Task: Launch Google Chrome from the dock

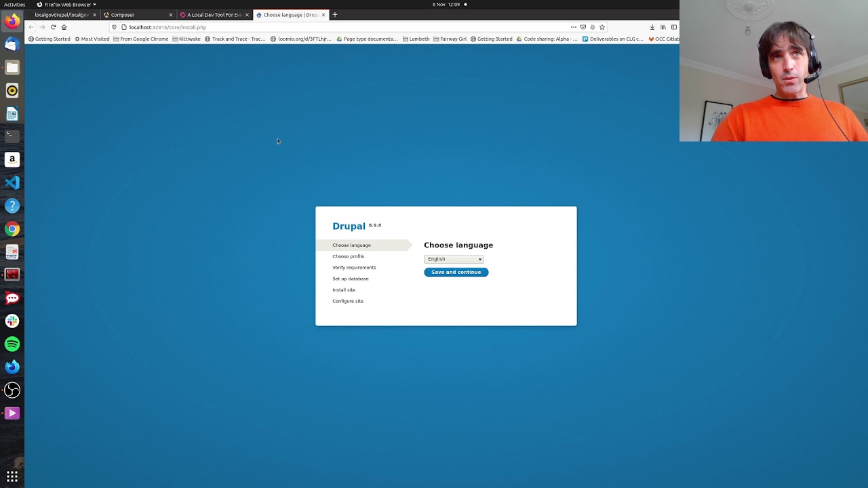Action: [x=12, y=228]
